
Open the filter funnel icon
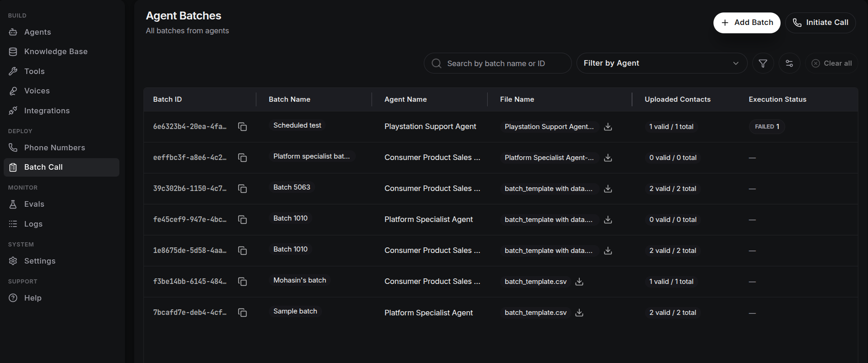pos(763,63)
